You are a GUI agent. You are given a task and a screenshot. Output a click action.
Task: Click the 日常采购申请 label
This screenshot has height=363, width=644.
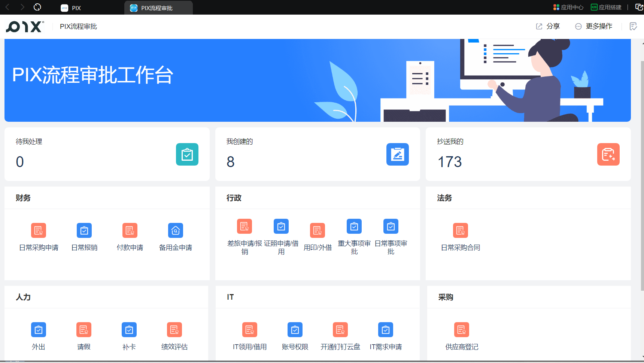[x=39, y=248]
